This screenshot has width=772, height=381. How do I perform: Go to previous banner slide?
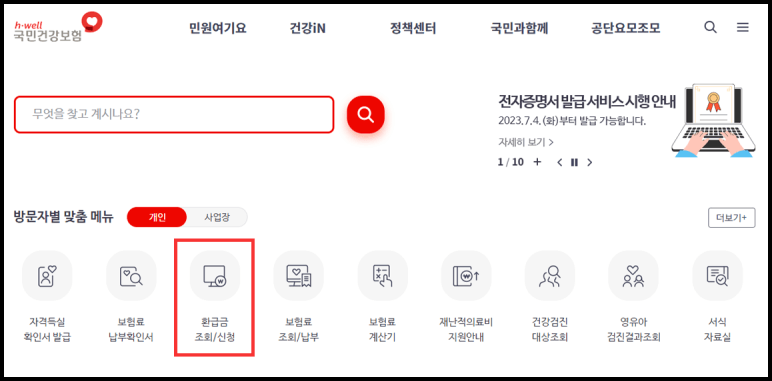pyautogui.click(x=559, y=162)
